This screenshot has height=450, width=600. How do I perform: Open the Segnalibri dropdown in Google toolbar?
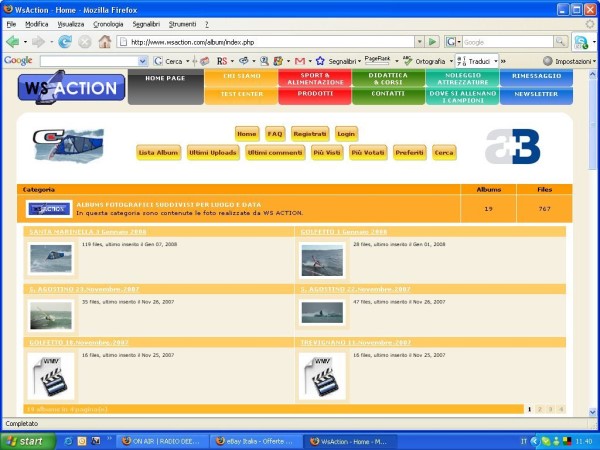click(342, 61)
